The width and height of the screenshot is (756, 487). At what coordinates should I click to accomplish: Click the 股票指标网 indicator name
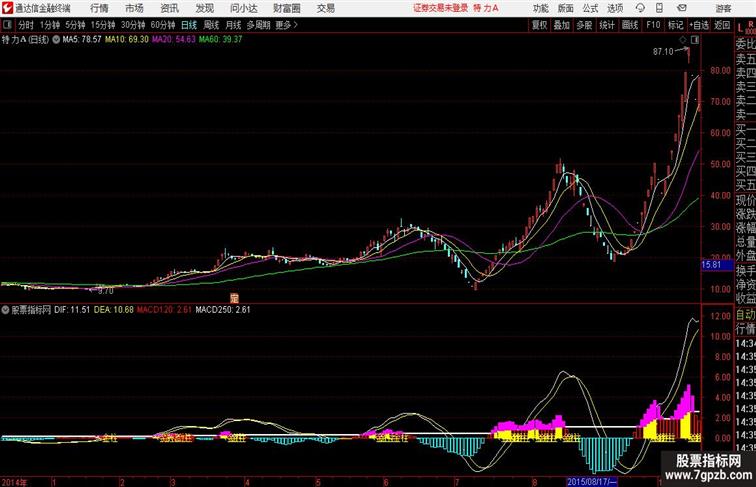pos(31,310)
